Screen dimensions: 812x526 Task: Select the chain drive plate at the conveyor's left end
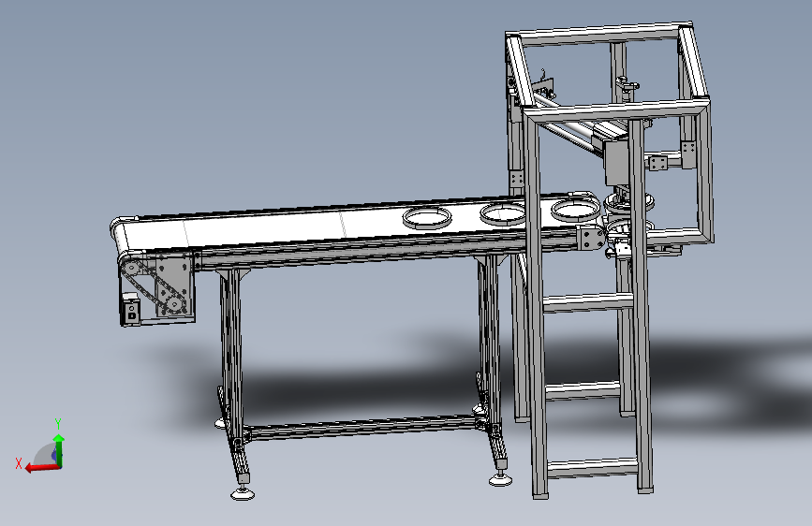pyautogui.click(x=172, y=285)
